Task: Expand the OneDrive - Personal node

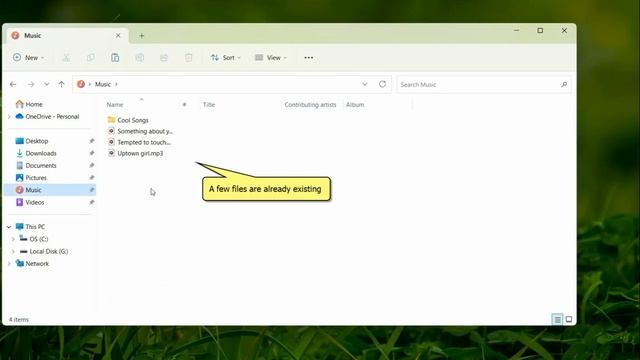Action: click(x=9, y=117)
